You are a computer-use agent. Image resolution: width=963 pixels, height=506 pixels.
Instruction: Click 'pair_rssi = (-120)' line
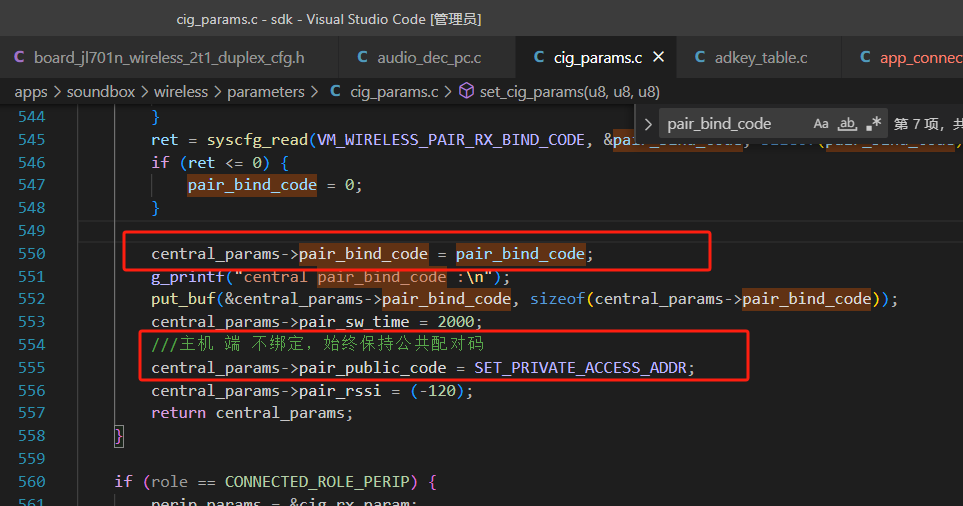click(312, 391)
